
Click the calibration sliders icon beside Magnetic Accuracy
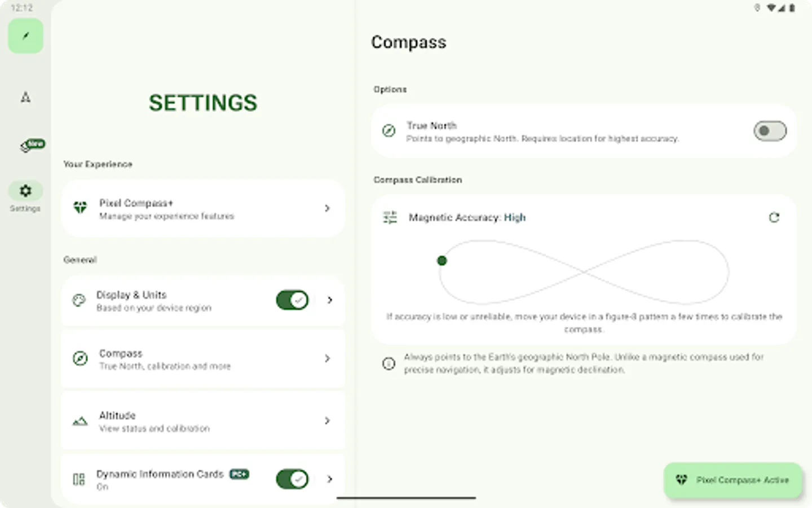pos(390,217)
